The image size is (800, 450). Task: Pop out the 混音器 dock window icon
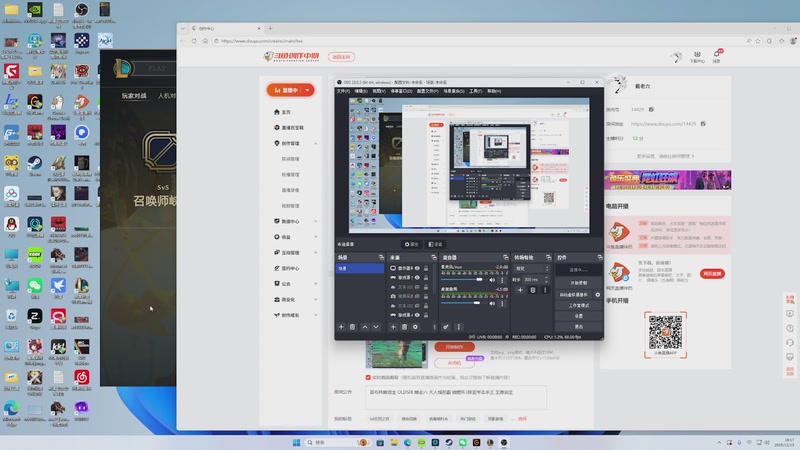(506, 257)
